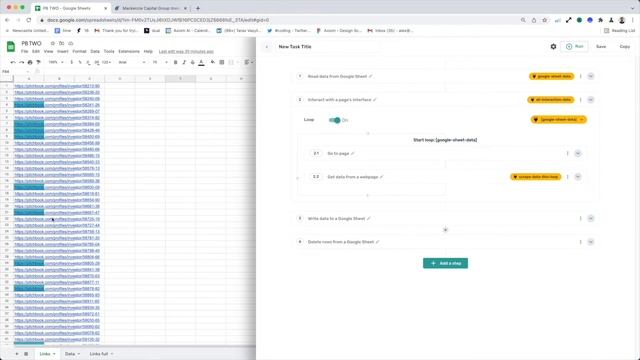Expand step 2.2 Get data from a webpage

pyautogui.click(x=578, y=177)
